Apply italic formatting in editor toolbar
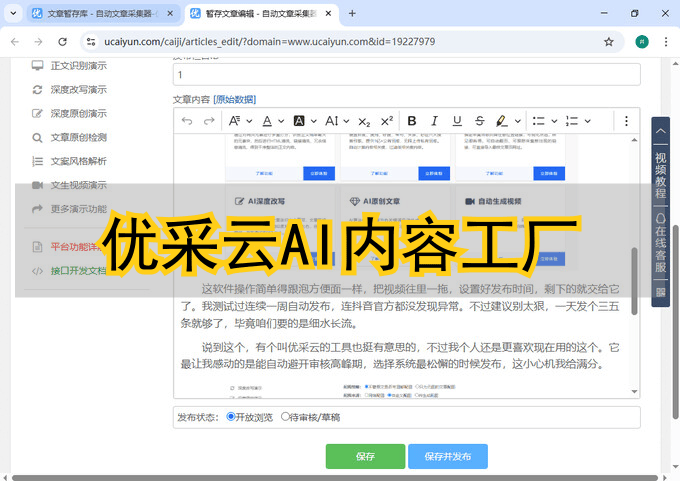This screenshot has height=481, width=680. click(434, 121)
